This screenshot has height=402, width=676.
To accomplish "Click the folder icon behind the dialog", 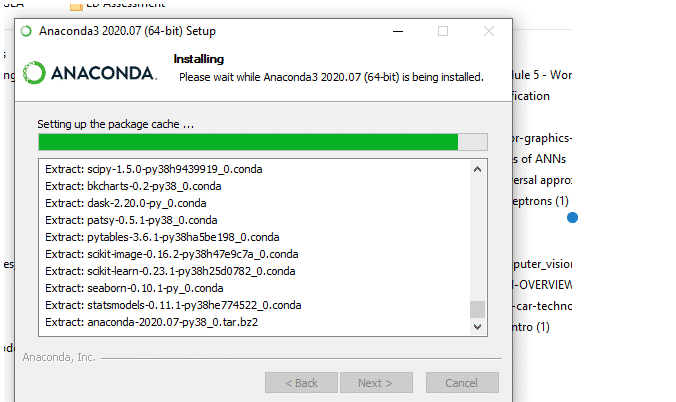I will pos(76,6).
